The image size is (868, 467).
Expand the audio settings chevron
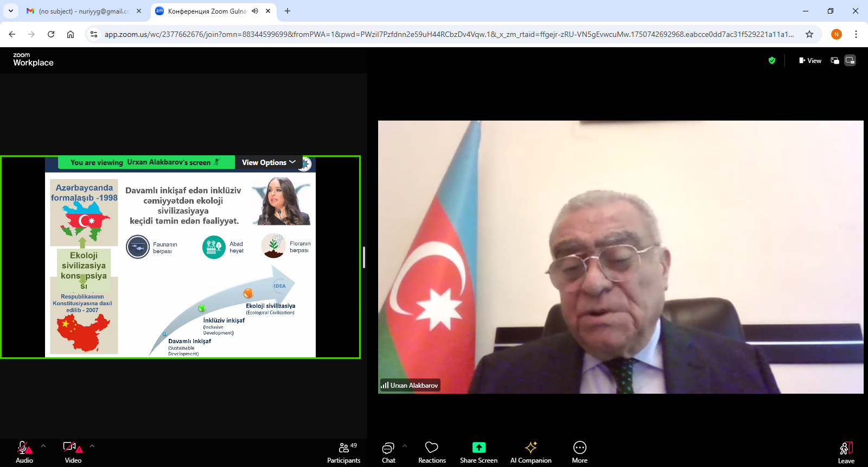(43, 446)
